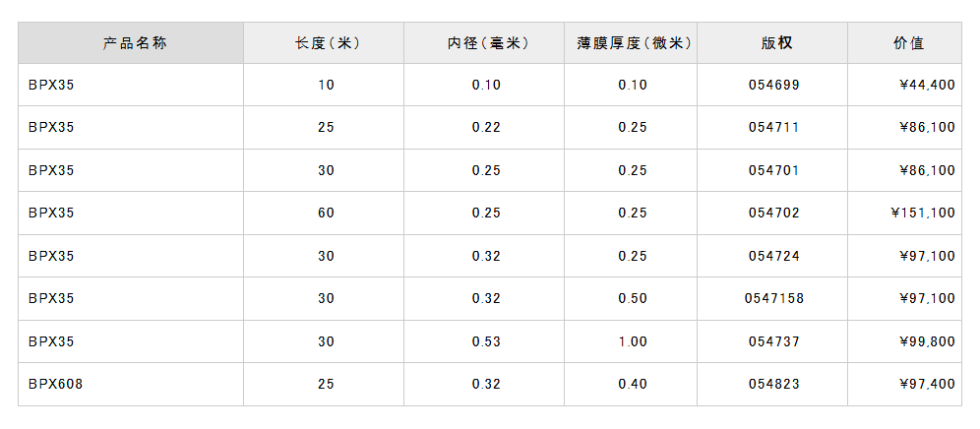Select the 1.00 film thickness cell
The height and width of the screenshot is (429, 980).
pos(633,342)
